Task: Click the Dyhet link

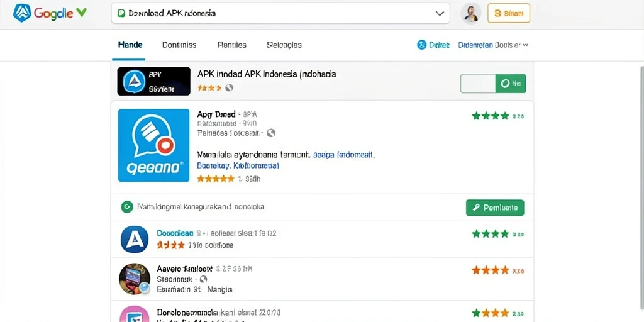Action: point(439,45)
